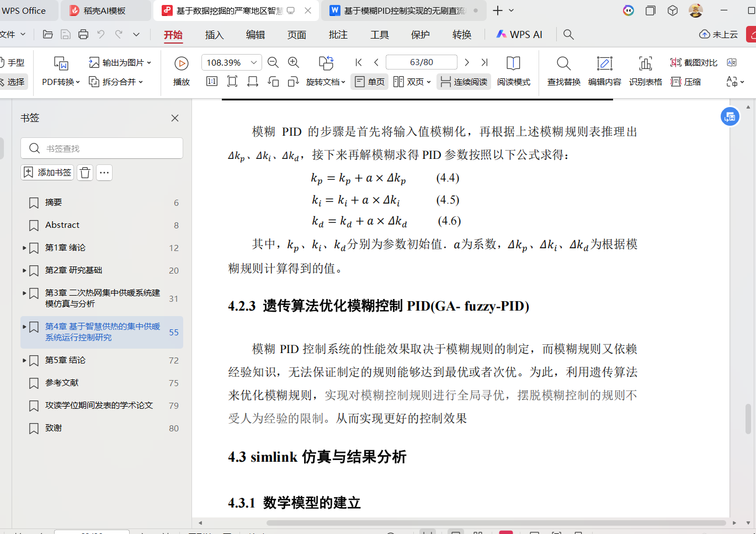This screenshot has width=756, height=534.
Task: Click the bookmark search (书签查找) field
Action: [108, 148]
